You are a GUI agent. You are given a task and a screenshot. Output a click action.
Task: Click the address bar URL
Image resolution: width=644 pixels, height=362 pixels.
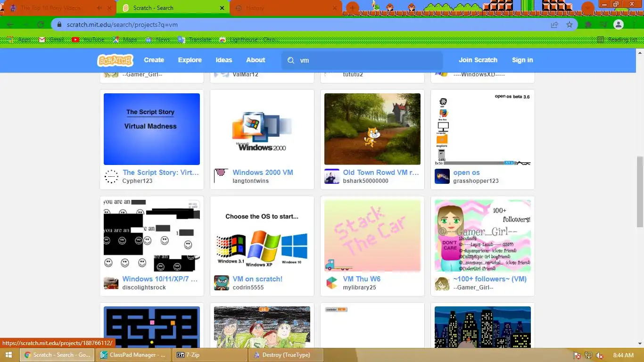coord(122,25)
